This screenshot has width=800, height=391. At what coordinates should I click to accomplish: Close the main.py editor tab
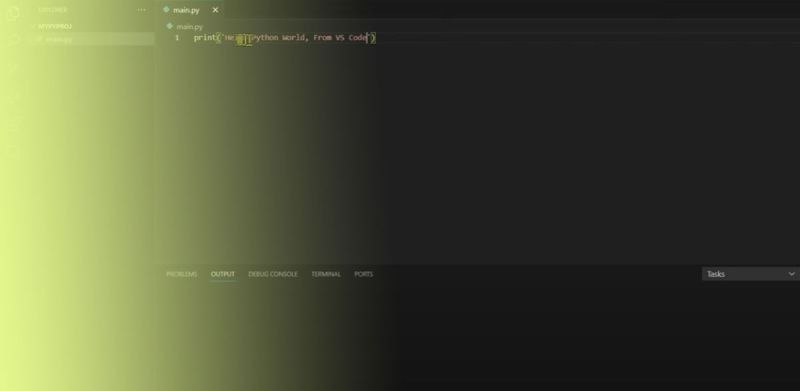click(215, 10)
